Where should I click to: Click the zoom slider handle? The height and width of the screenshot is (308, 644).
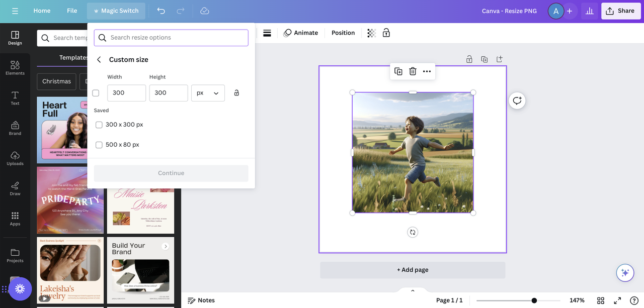[534, 300]
